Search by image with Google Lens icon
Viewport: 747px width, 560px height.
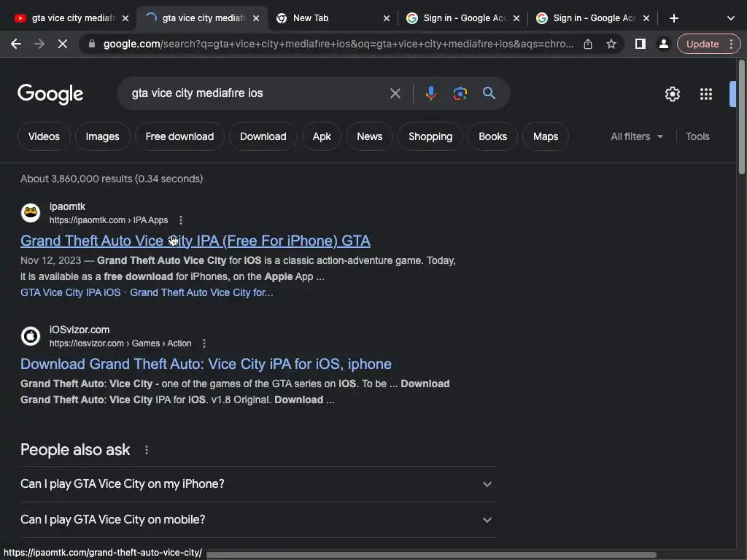click(x=460, y=93)
